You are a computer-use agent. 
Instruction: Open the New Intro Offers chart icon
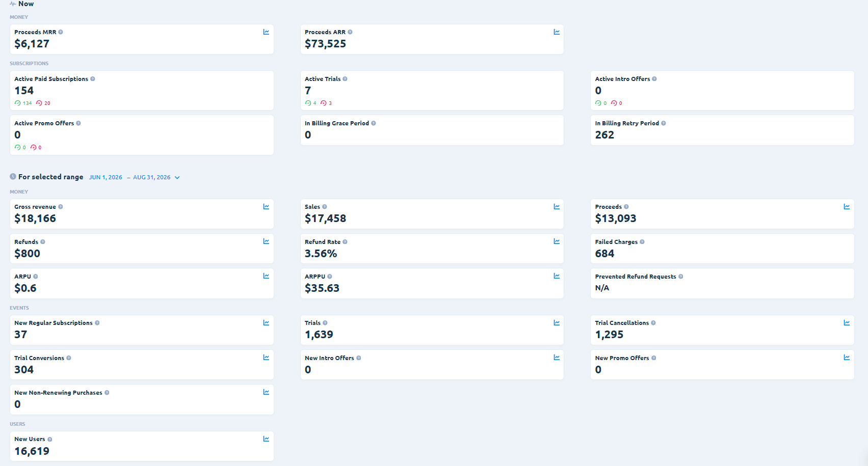(557, 358)
